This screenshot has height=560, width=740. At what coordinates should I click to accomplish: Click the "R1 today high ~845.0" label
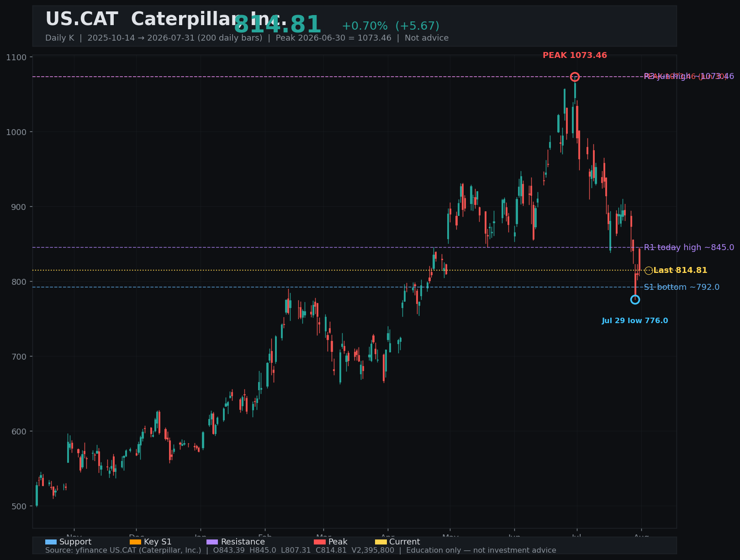[x=689, y=247]
